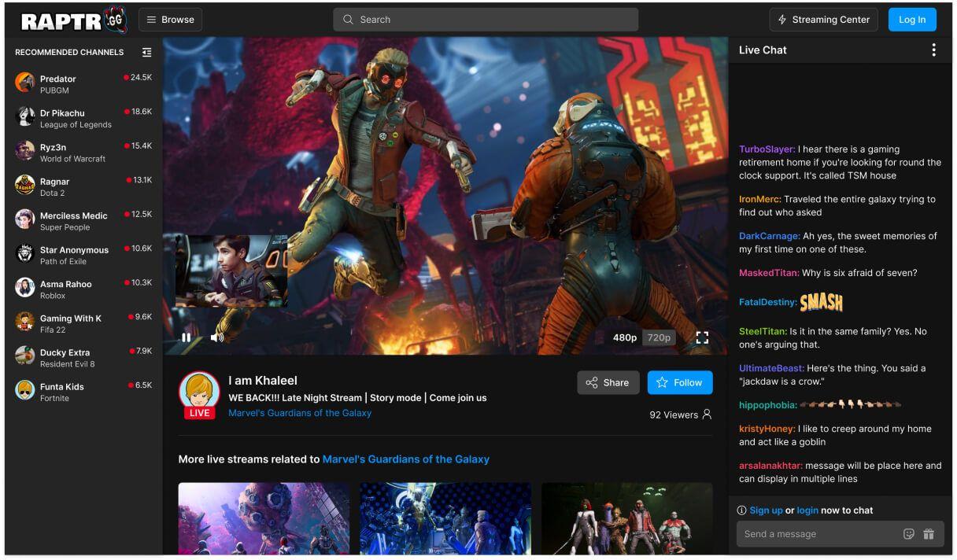957x560 pixels.
Task: Open Live Chat options menu
Action: point(933,50)
